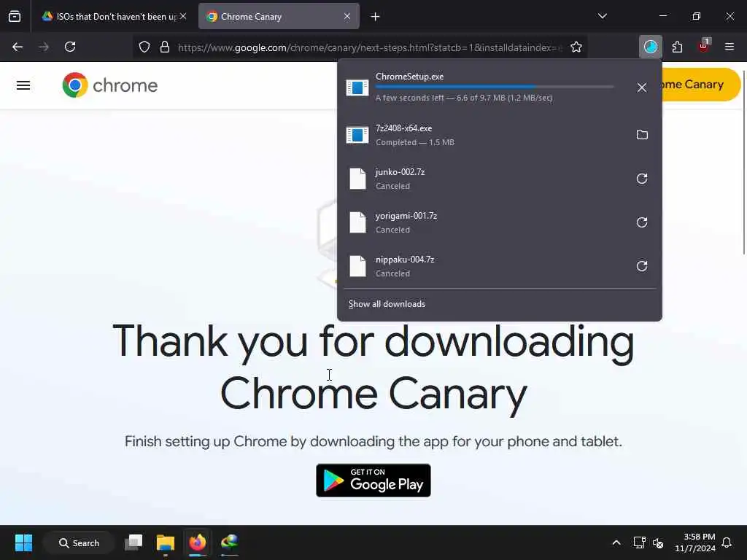Cancel the ChromeSetup.exe download

(x=642, y=87)
